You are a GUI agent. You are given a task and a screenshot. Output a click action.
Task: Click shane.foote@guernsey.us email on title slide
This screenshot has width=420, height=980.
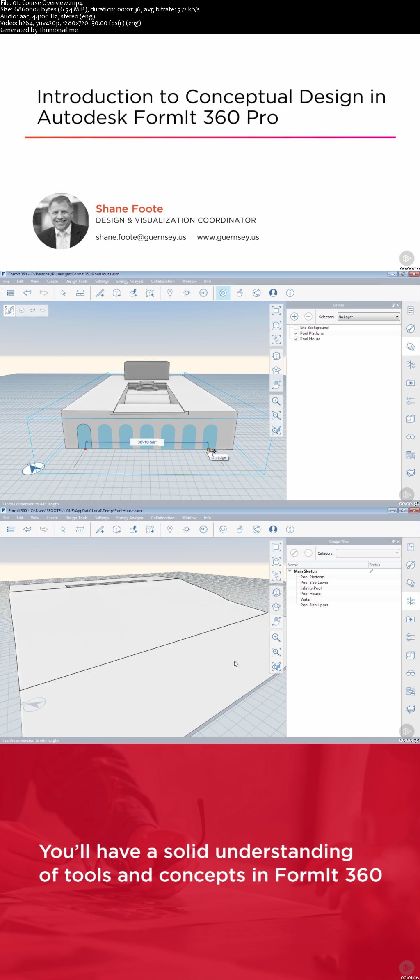141,237
